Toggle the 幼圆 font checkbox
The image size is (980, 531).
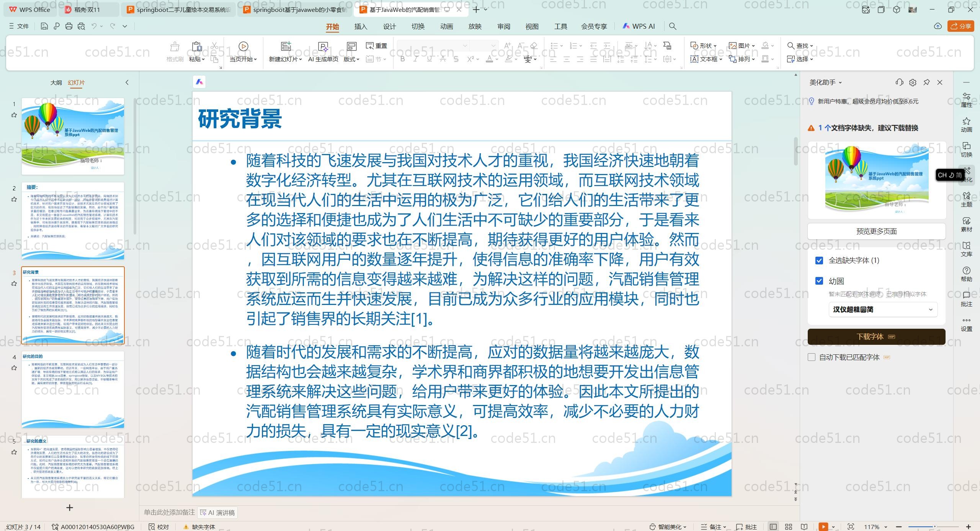click(819, 281)
